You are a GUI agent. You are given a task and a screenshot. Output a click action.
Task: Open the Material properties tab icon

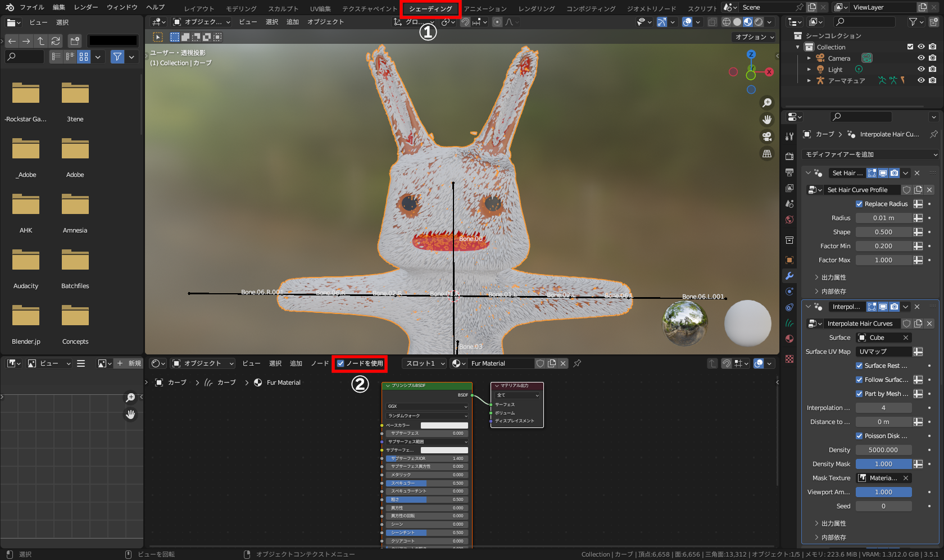point(789,339)
